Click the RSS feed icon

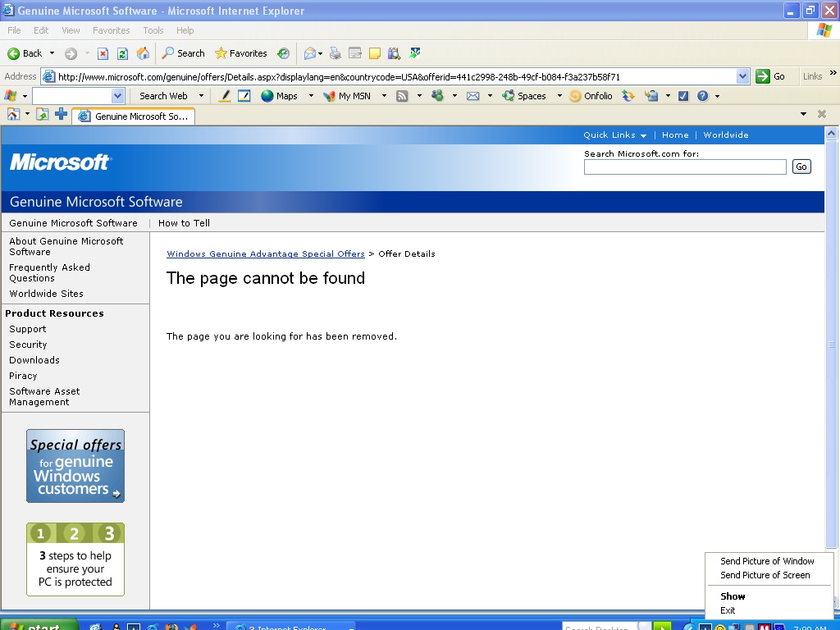point(402,96)
